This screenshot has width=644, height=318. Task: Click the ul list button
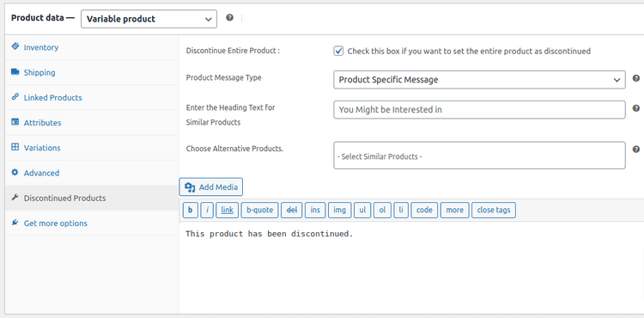tap(362, 210)
